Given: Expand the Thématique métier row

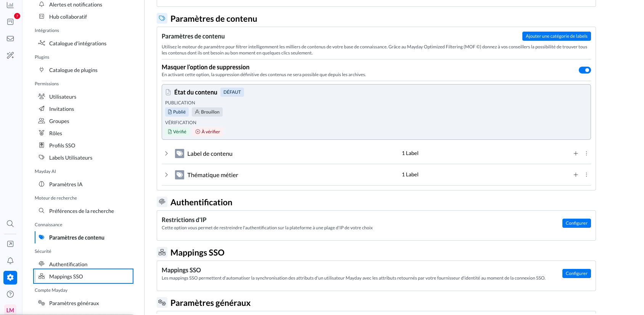Looking at the screenshot, I should (x=166, y=175).
